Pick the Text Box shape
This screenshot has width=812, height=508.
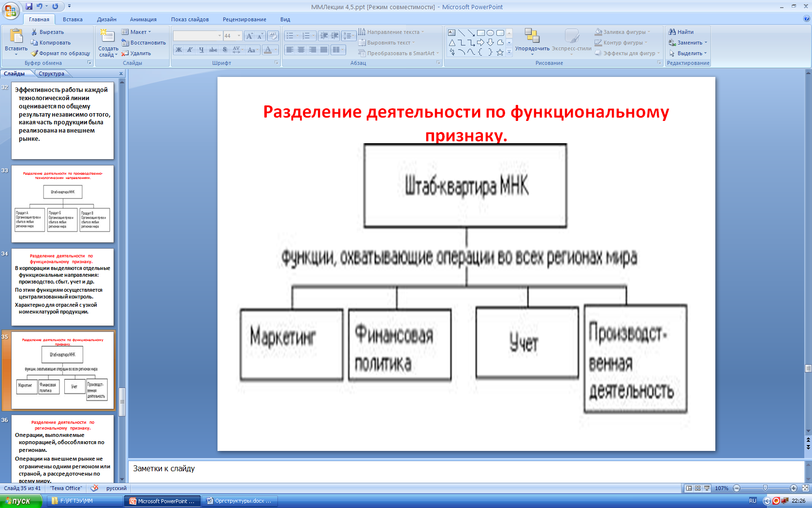click(451, 33)
